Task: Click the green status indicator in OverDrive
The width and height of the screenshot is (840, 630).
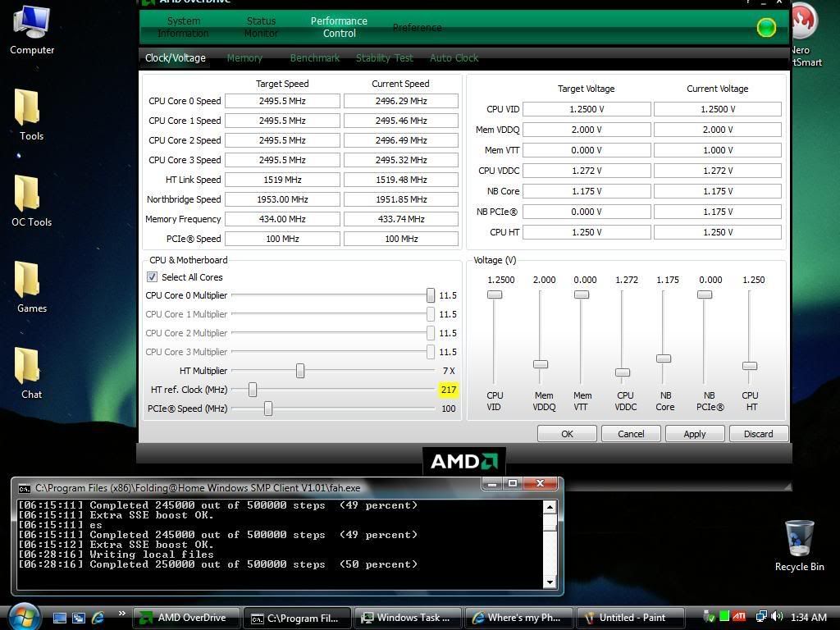Action: pyautogui.click(x=766, y=27)
